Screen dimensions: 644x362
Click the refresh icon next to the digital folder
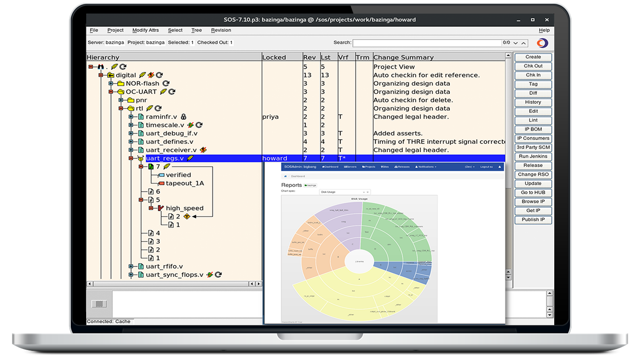coord(159,75)
